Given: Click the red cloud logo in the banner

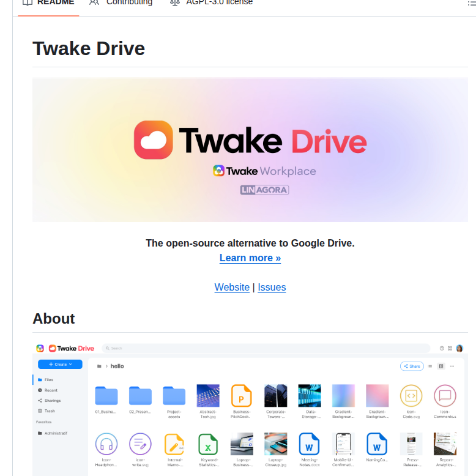Looking at the screenshot, I should (154, 140).
